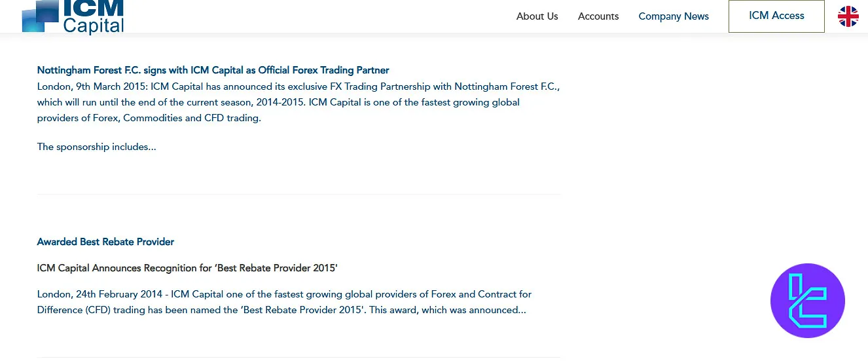Click the 'ICM Capital Announces Recognition' subheading
Viewport: 868px width, 361px height.
tap(187, 268)
